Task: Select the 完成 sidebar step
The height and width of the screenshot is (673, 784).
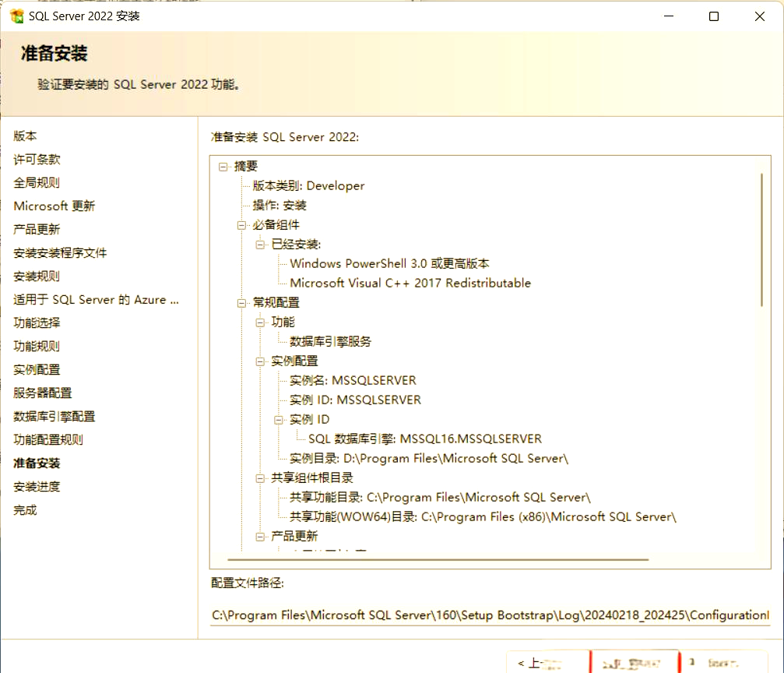Action: click(x=25, y=510)
